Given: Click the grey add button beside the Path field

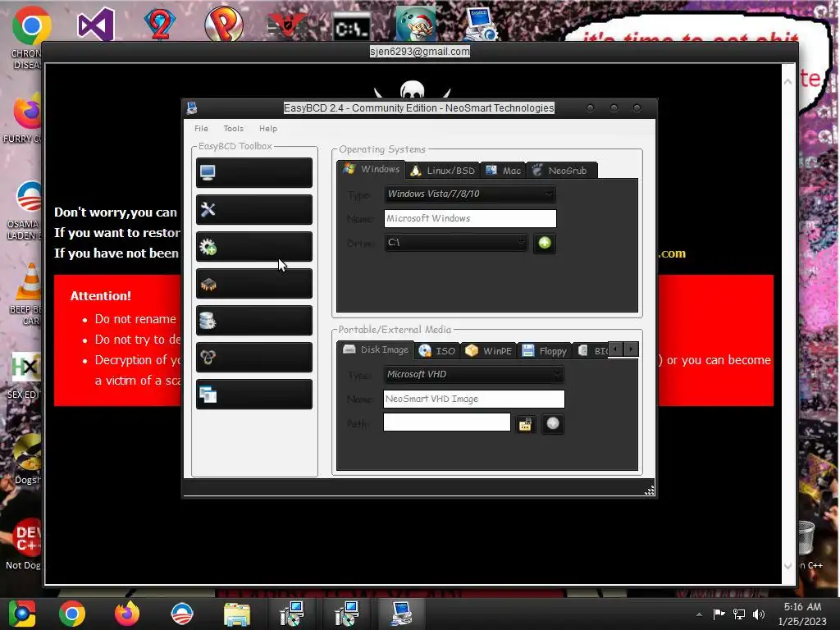Looking at the screenshot, I should click(553, 424).
